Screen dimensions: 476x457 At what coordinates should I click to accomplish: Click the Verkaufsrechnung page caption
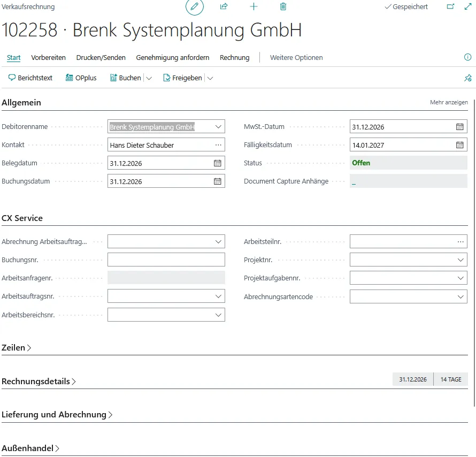tap(28, 6)
